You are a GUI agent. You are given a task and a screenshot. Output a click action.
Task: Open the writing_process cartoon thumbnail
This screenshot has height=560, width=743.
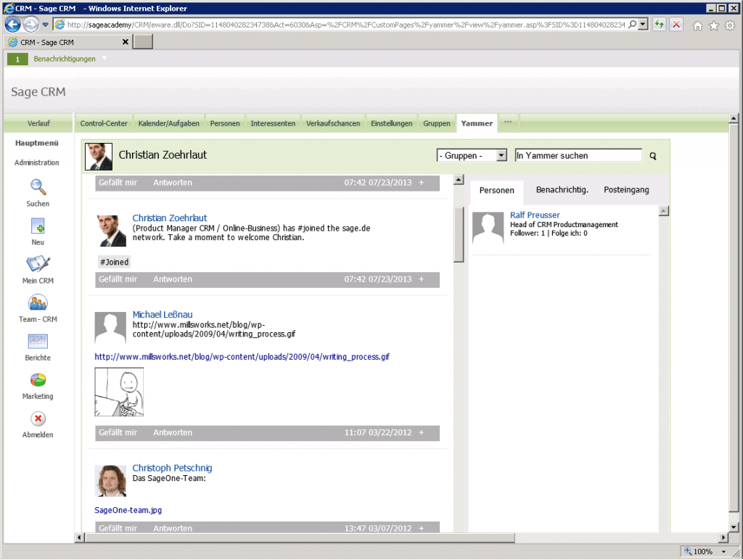[119, 392]
